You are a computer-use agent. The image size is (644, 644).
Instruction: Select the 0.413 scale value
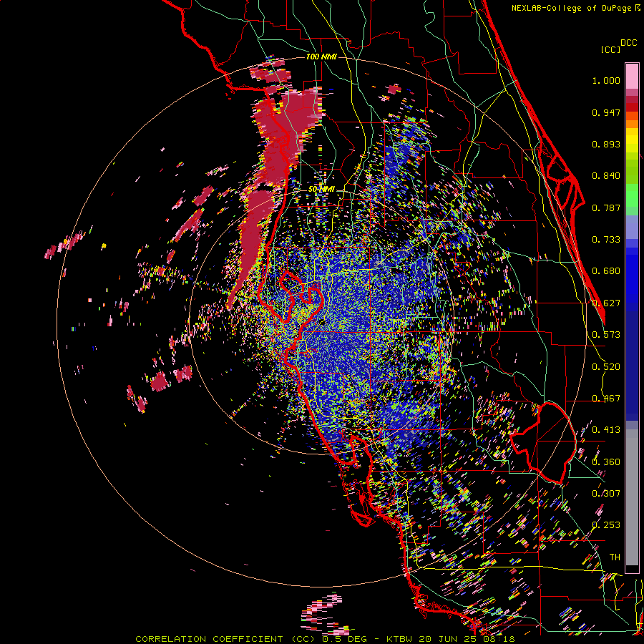606,430
